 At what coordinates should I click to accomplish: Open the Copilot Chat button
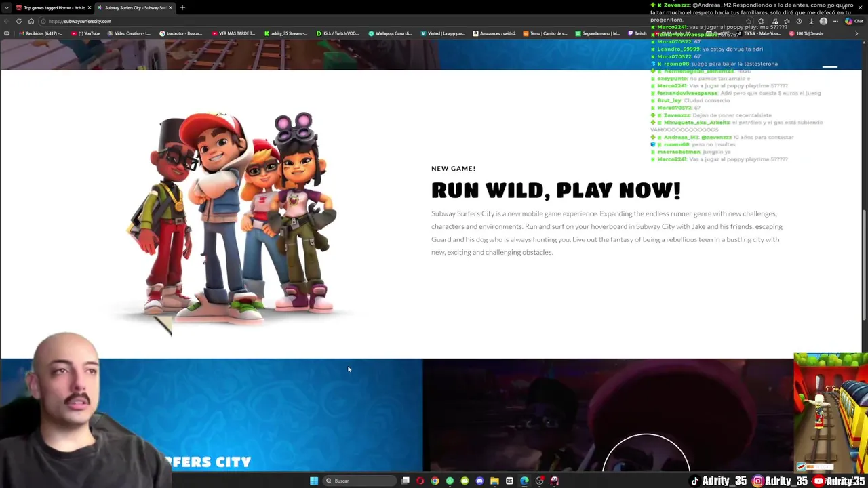coord(853,21)
